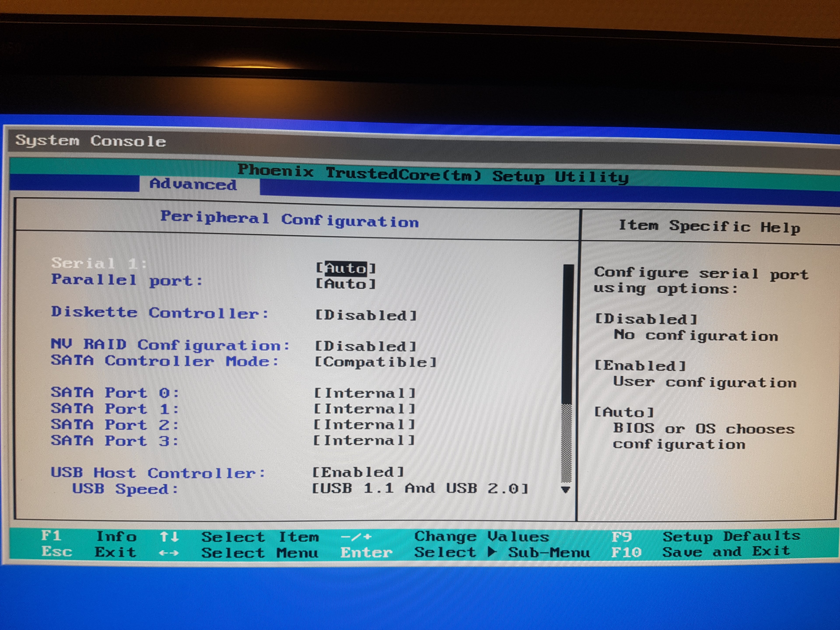Select SATA Controller Mode Compatible value
The image size is (840, 630).
coord(376,362)
